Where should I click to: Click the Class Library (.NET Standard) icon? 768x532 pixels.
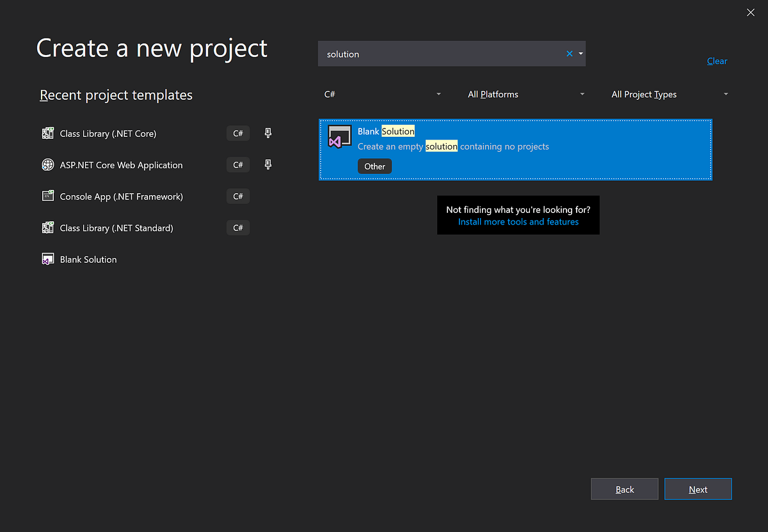click(x=48, y=227)
